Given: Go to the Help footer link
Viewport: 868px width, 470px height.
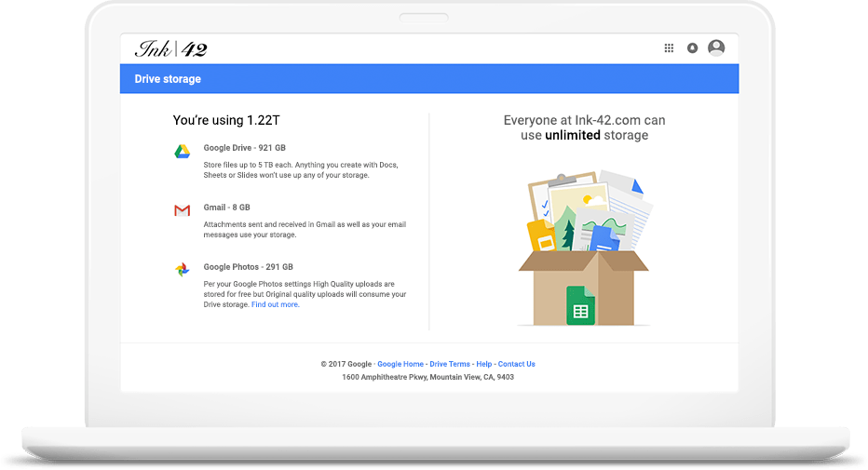Looking at the screenshot, I should (484, 364).
